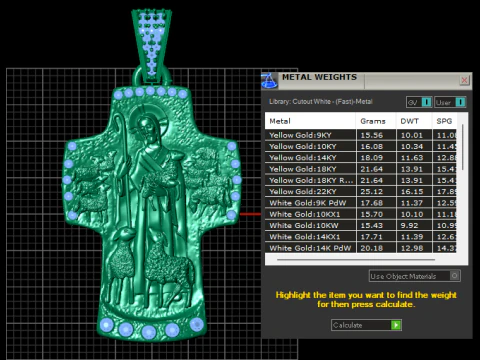This screenshot has width=480, height=360.
Task: Click the DWT column header
Action: click(414, 121)
